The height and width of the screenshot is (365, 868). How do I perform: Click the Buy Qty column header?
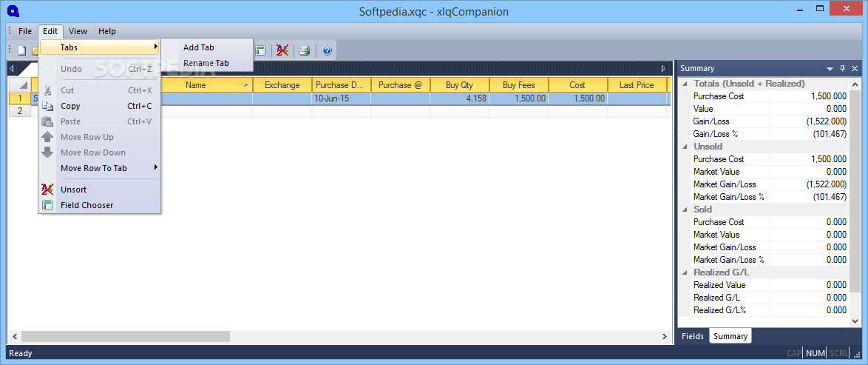pos(459,85)
